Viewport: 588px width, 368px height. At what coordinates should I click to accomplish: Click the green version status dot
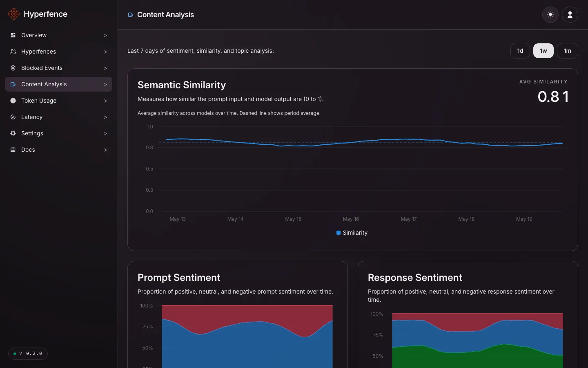pos(15,354)
